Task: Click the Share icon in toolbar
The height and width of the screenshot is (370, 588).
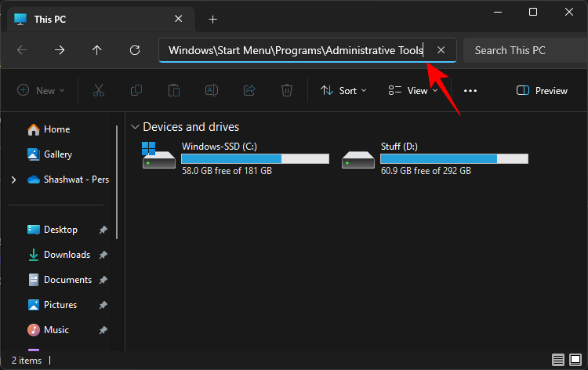Action: [x=249, y=91]
